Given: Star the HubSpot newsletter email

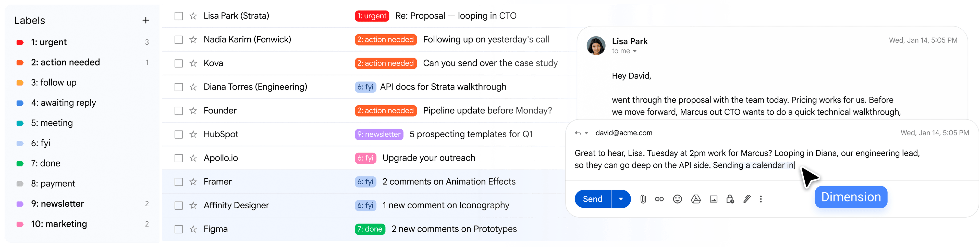Looking at the screenshot, I should pyautogui.click(x=193, y=134).
